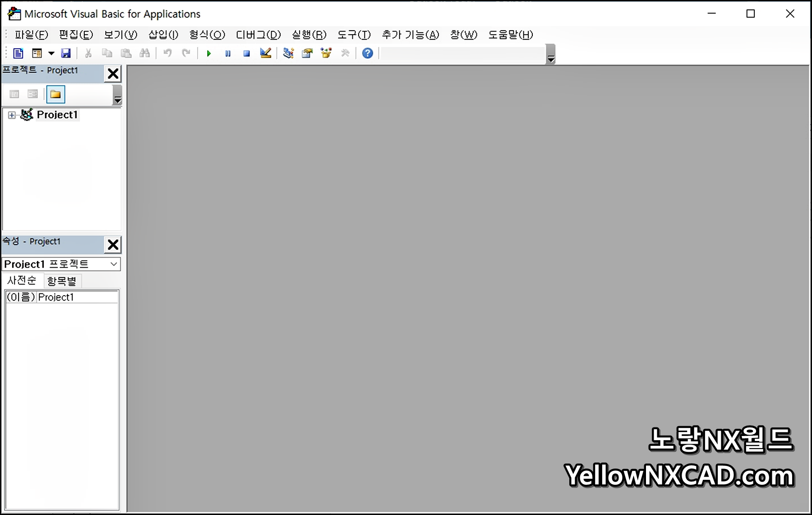Open the 창(W) menu
Viewport: 812px width, 515px height.
pos(464,35)
